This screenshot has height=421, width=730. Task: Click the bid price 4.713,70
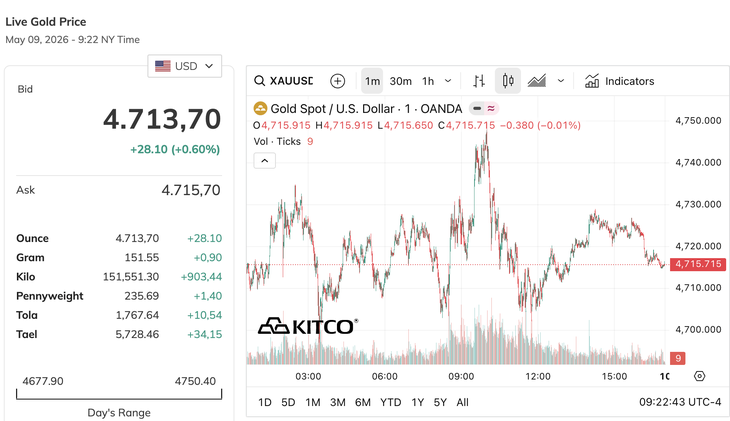tap(162, 119)
